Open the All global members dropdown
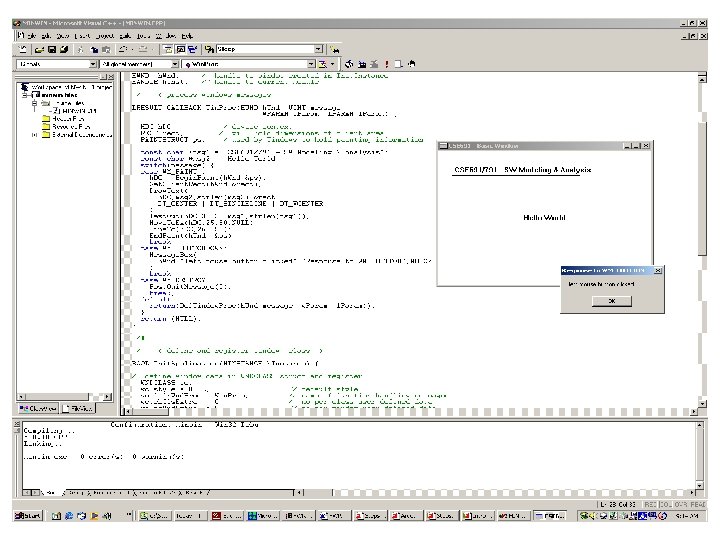720x540 pixels. point(175,64)
